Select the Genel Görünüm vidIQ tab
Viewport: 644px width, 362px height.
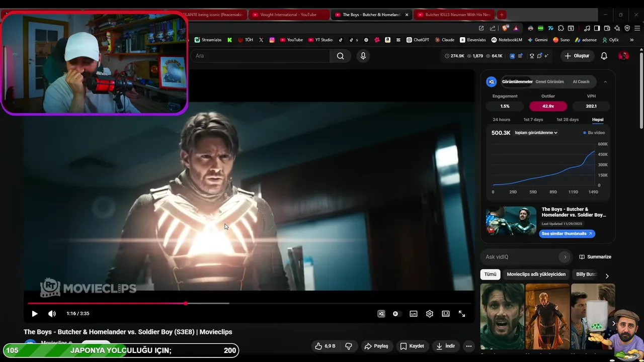(549, 81)
